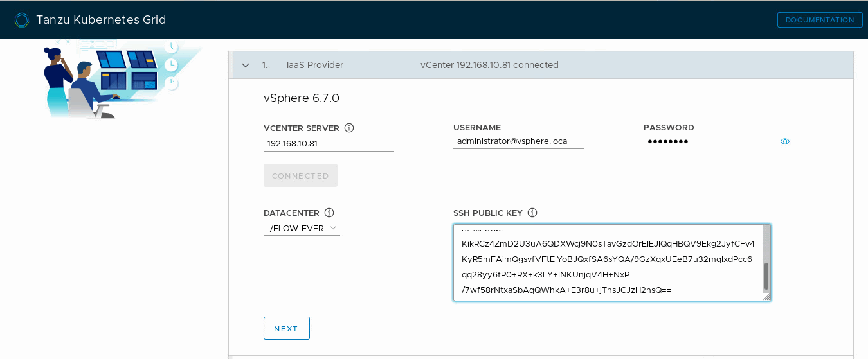Open the DATACENTER dropdown /FLOW-EVER
Screen dimensions: 868x359
click(302, 228)
